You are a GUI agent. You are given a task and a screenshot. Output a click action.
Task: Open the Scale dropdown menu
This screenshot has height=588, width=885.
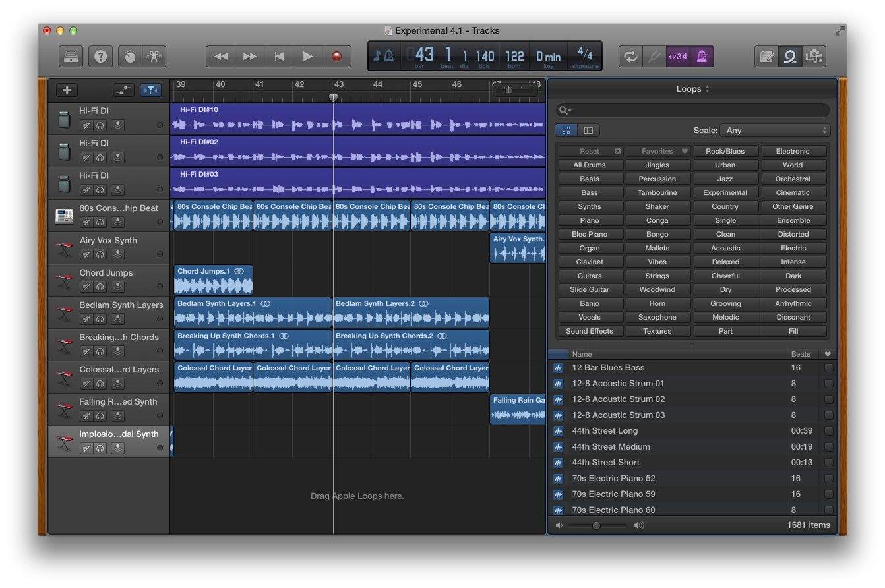coord(776,131)
